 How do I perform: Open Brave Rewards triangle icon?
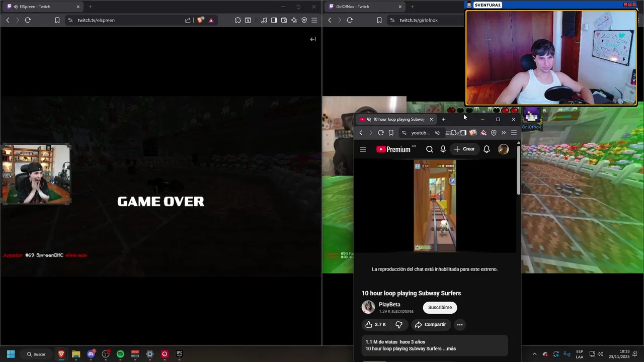pos(211,20)
